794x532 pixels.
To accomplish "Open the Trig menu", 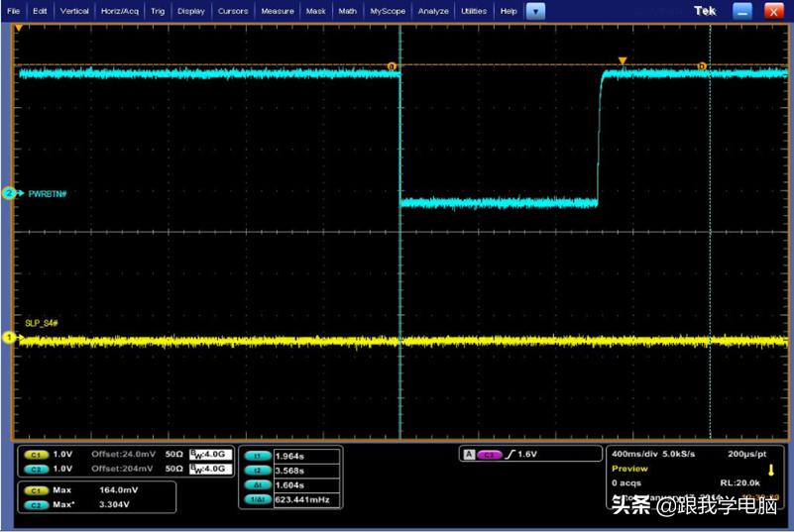I will pos(158,11).
